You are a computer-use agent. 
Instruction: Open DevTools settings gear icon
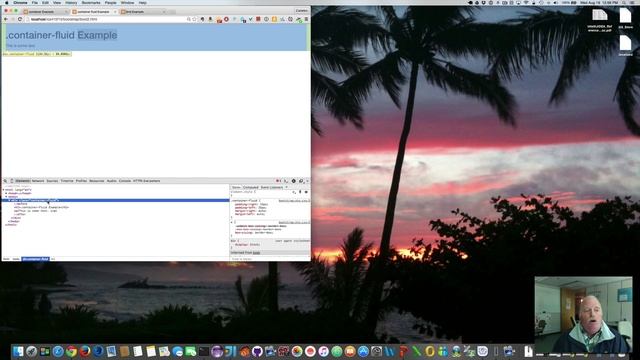[293, 181]
